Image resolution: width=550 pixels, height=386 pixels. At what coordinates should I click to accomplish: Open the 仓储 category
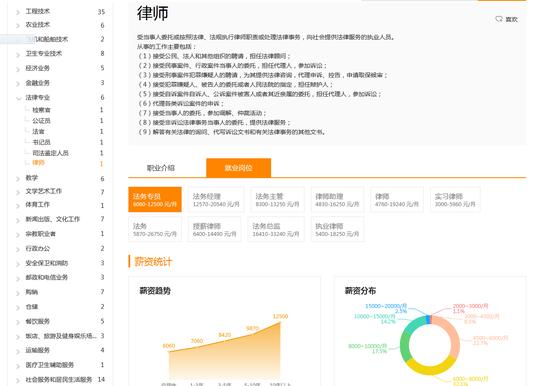click(x=32, y=307)
